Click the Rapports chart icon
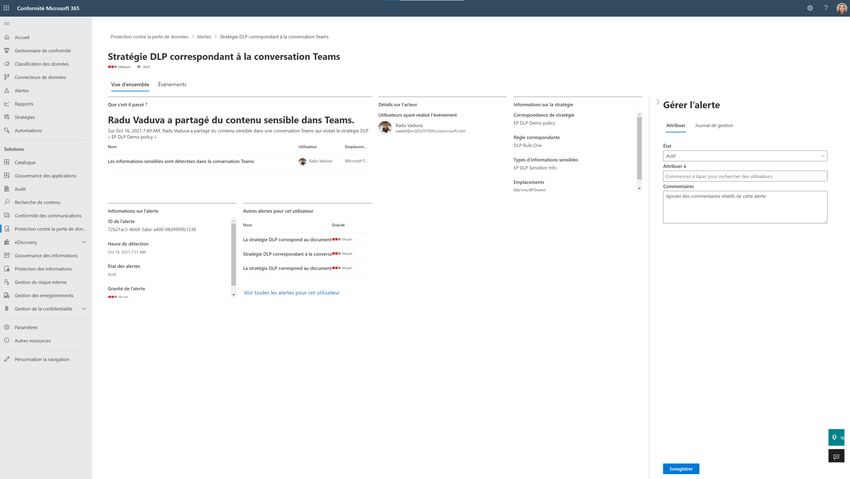850x479 pixels. [7, 103]
